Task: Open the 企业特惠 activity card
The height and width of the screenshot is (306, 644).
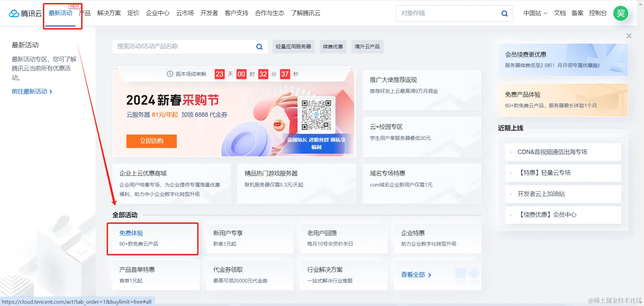Action: click(438, 239)
